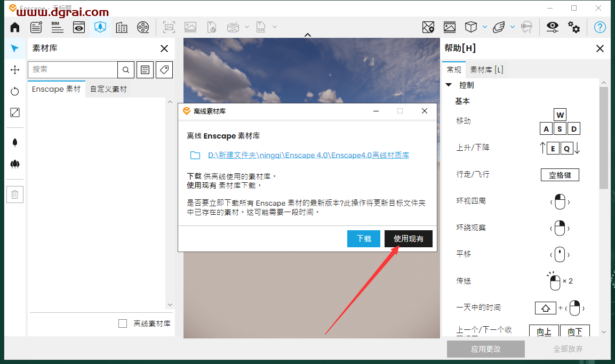The image size is (615, 364).
Task: Switch to the Enscape 素材 tab
Action: pyautogui.click(x=56, y=90)
